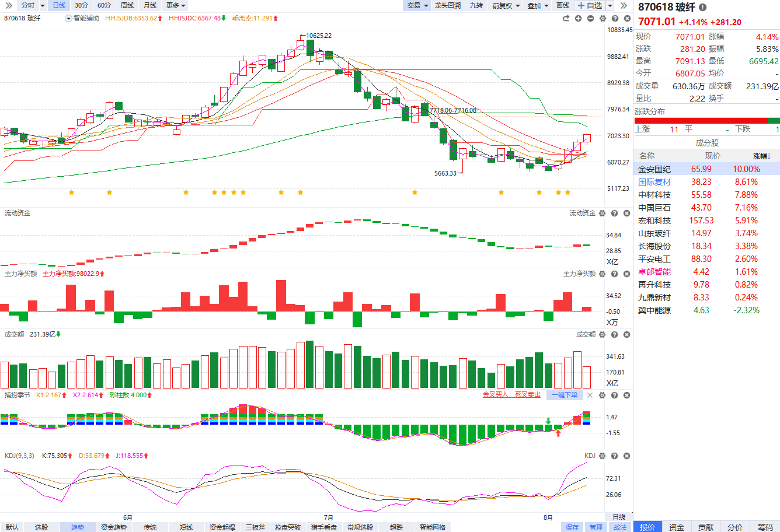This screenshot has width=780, height=532.
Task: Expand the right-side double chevron arrows
Action: tap(624, 5)
